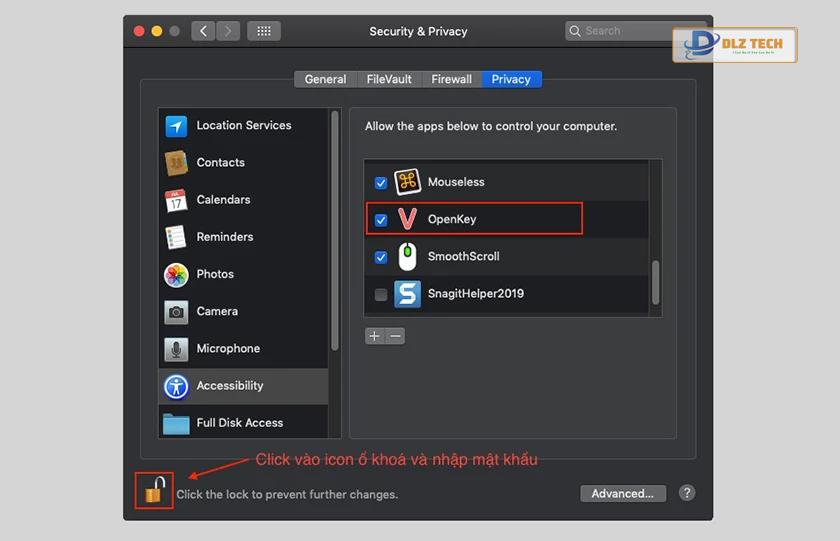
Task: Select the Photos text label
Action: tap(215, 274)
